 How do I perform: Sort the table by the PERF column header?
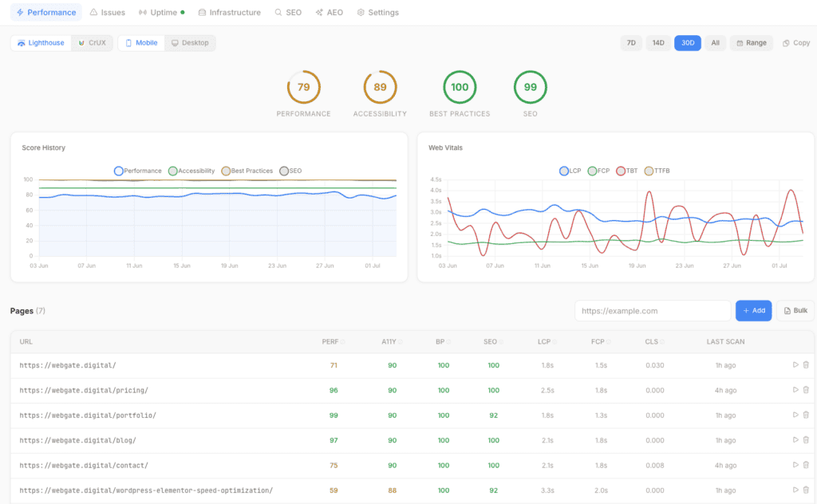tap(333, 341)
